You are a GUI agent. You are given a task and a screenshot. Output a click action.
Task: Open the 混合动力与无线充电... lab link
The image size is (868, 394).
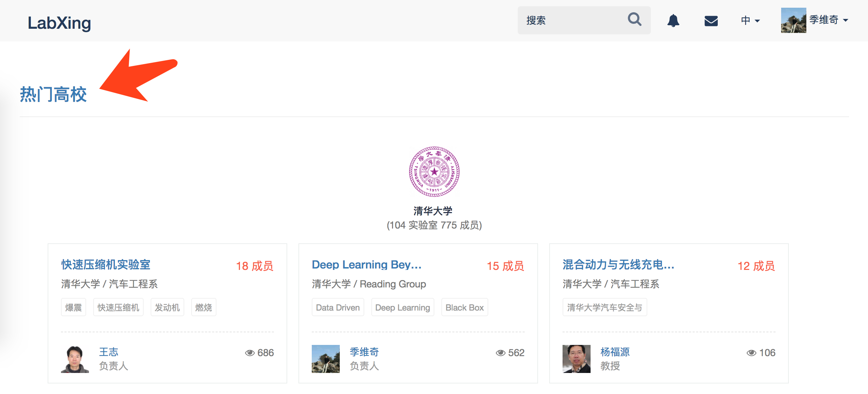coord(619,265)
